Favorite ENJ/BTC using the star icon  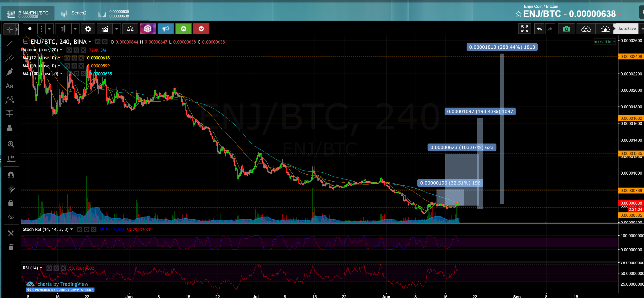pyautogui.click(x=518, y=14)
